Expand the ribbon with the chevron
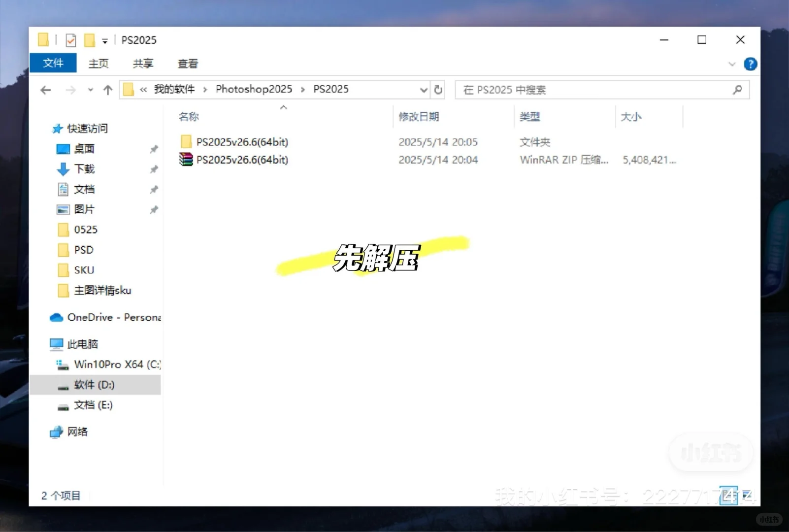The image size is (789, 532). 732,64
